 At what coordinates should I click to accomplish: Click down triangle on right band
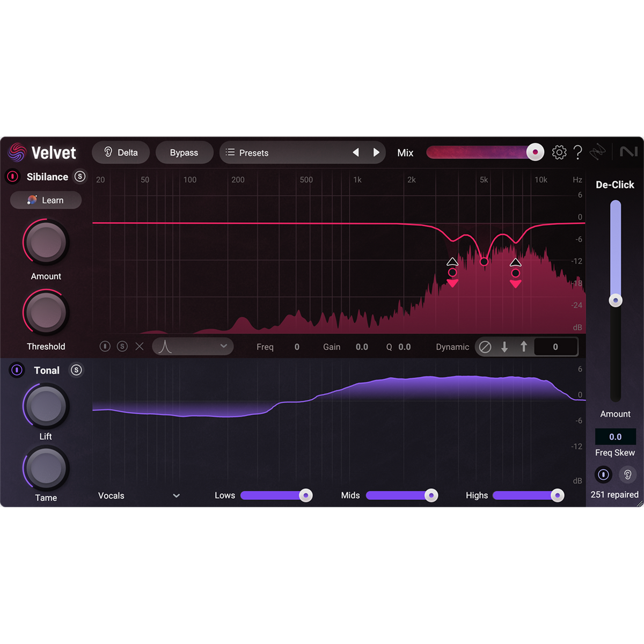[x=516, y=283]
